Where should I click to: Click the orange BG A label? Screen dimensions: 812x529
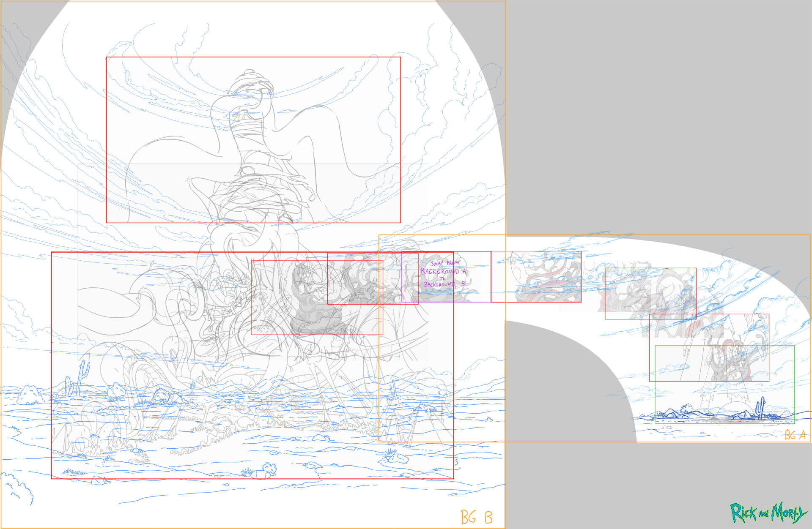[795, 435]
